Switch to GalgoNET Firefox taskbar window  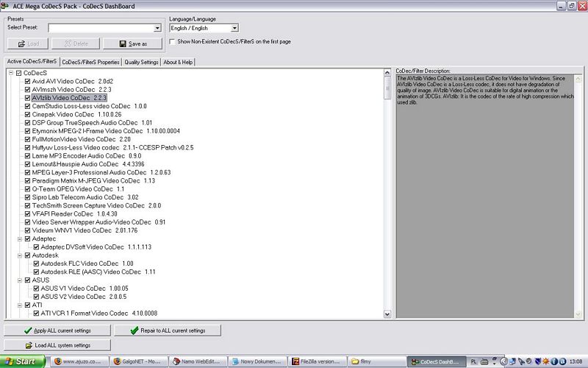pyautogui.click(x=138, y=361)
